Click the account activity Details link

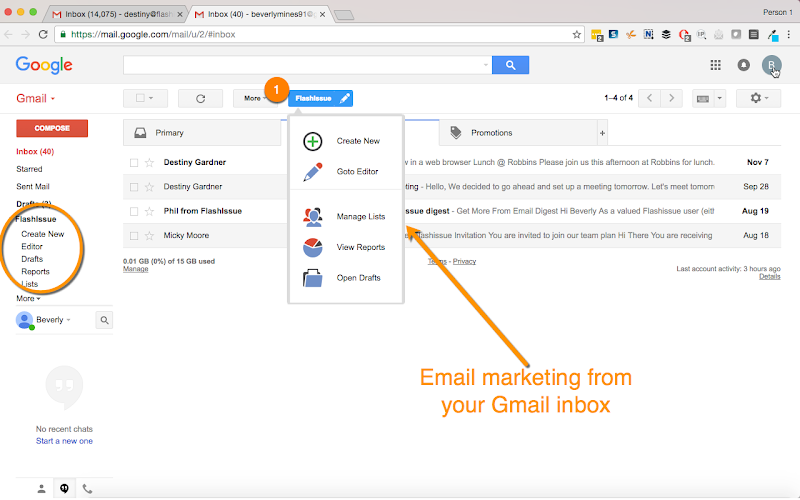coord(769,277)
